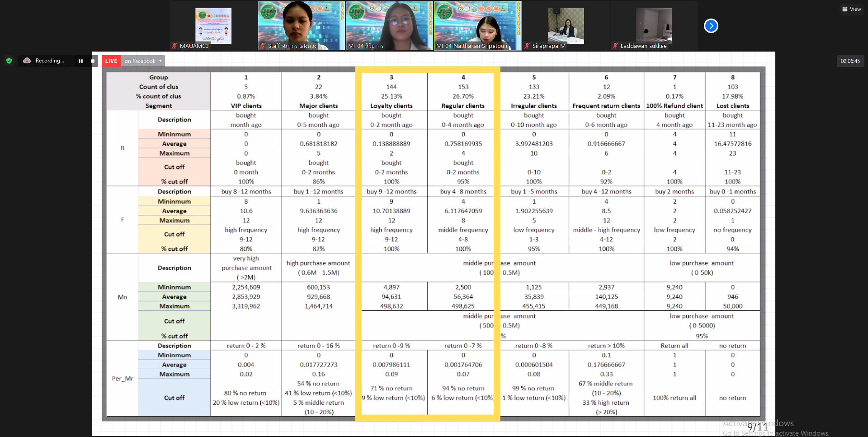Viewport: 868px width, 437px height.
Task: Select Laddawan sukkee participant thumbnail
Action: (654, 26)
